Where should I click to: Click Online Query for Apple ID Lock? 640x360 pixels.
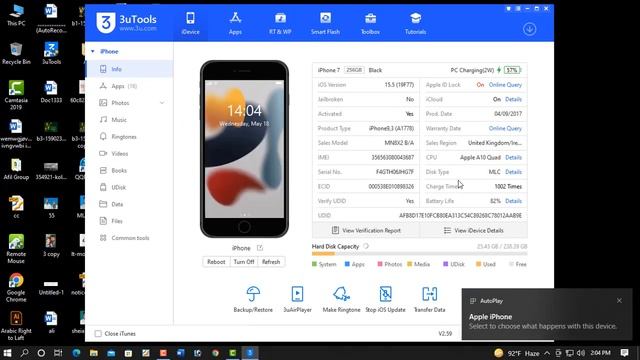pyautogui.click(x=505, y=85)
